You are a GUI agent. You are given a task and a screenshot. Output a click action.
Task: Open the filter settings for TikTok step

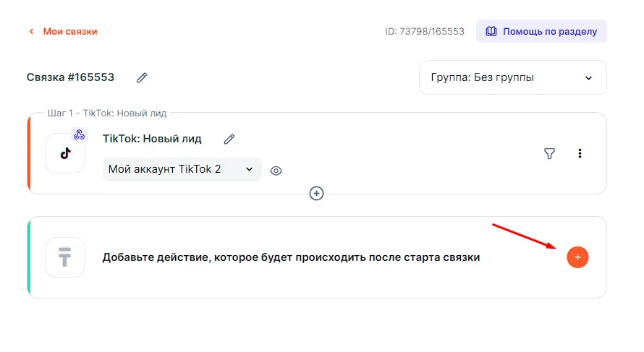[x=550, y=153]
